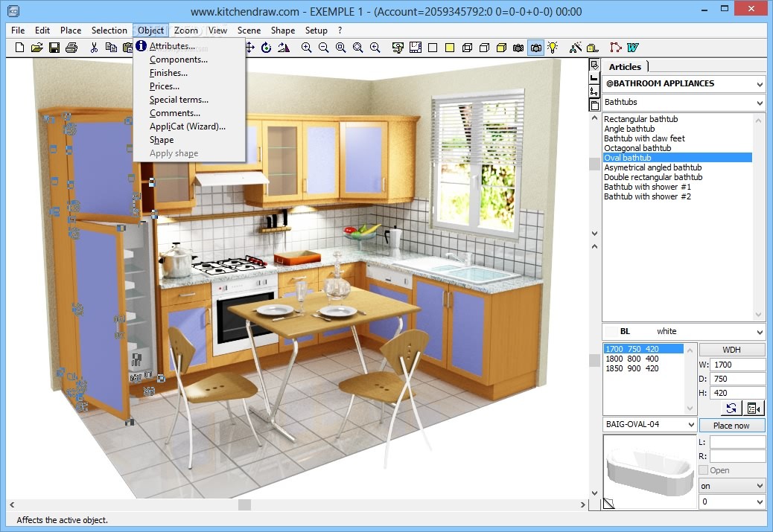Click the white BL finish color swatch
773x532 pixels.
(x=611, y=332)
